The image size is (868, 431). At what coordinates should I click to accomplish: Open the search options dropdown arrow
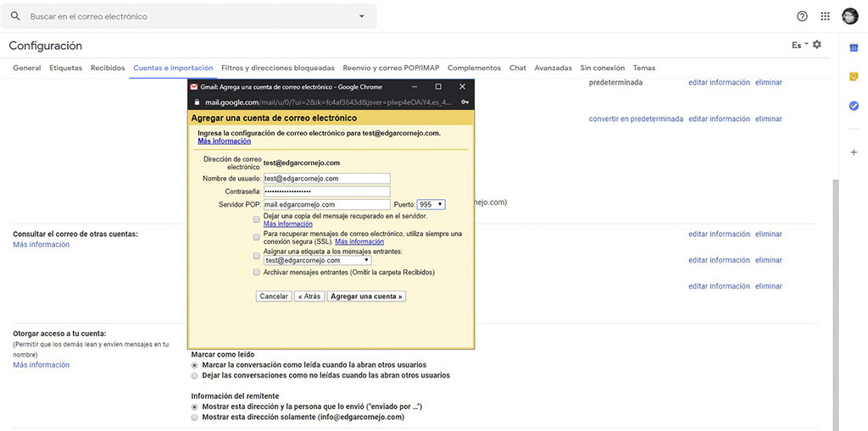362,17
